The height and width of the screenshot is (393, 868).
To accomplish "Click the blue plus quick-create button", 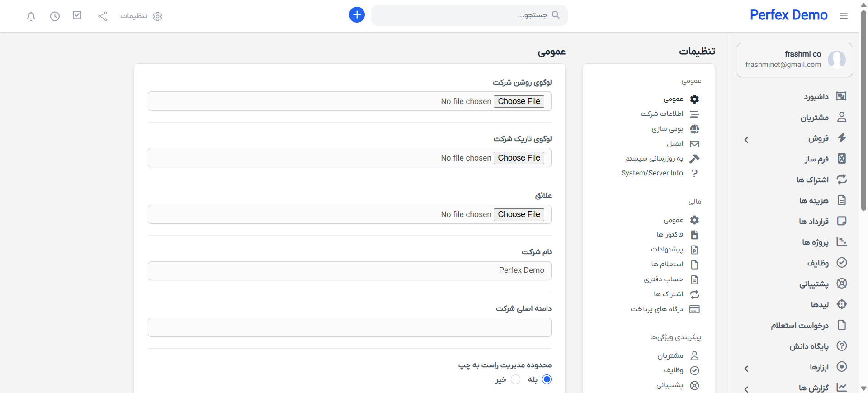I will coord(357,15).
